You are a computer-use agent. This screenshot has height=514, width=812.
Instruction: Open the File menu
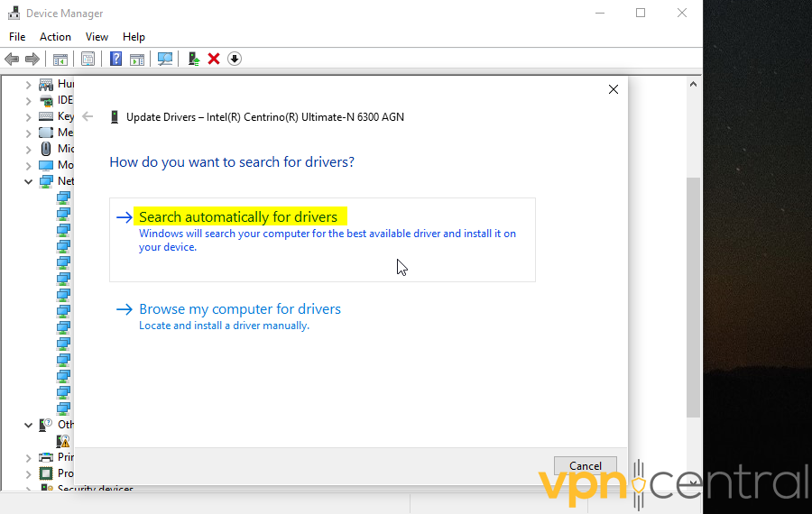click(17, 37)
